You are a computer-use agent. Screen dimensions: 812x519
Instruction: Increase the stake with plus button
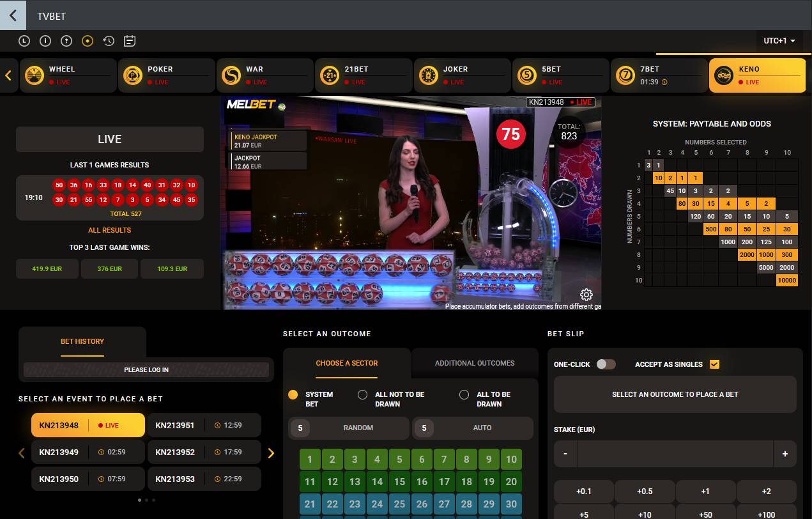point(785,454)
